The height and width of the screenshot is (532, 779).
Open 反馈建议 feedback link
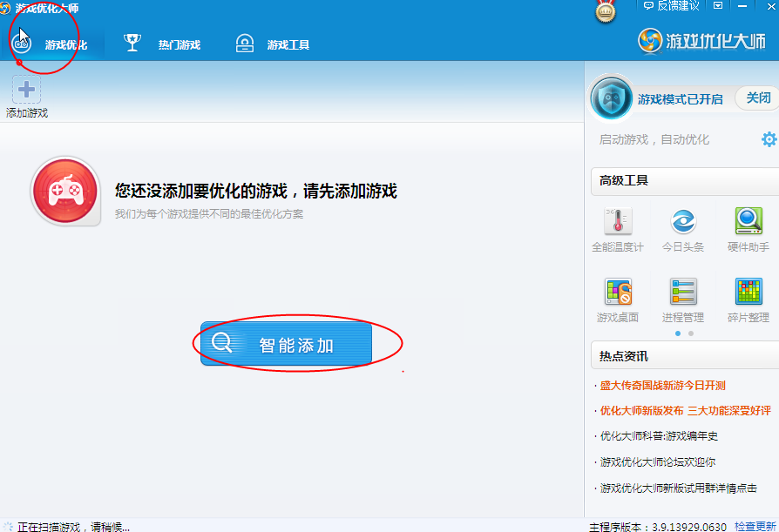(671, 6)
